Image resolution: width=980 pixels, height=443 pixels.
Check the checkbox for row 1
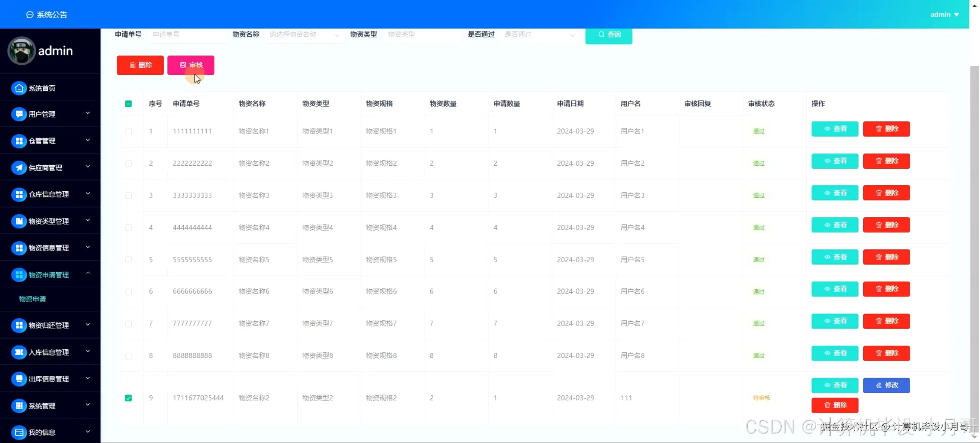point(128,131)
